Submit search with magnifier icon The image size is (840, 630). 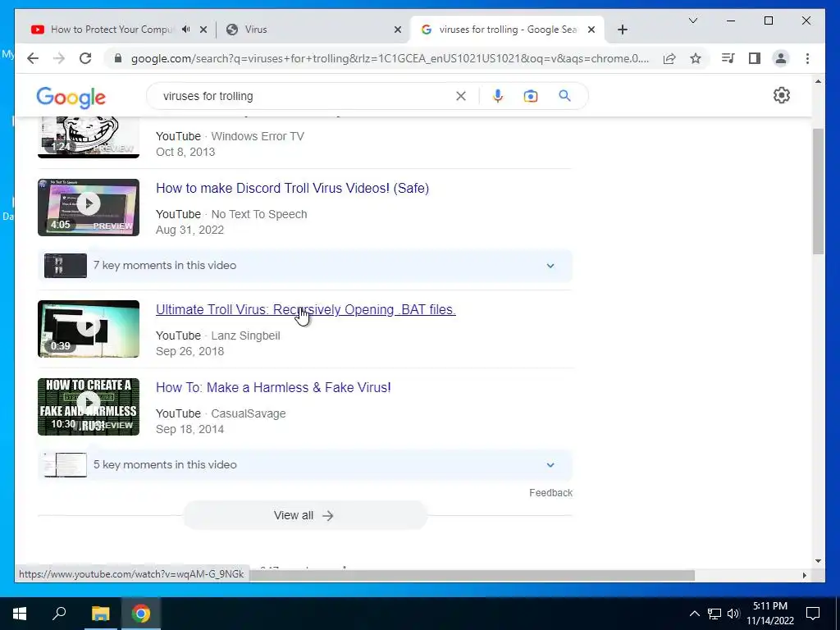(564, 96)
